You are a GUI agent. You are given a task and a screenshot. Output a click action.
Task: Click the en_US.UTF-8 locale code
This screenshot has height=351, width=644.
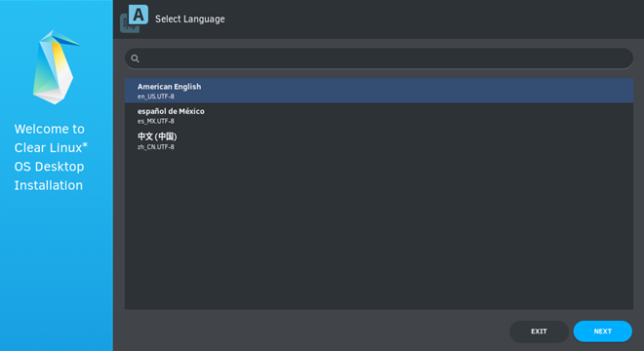(x=156, y=97)
